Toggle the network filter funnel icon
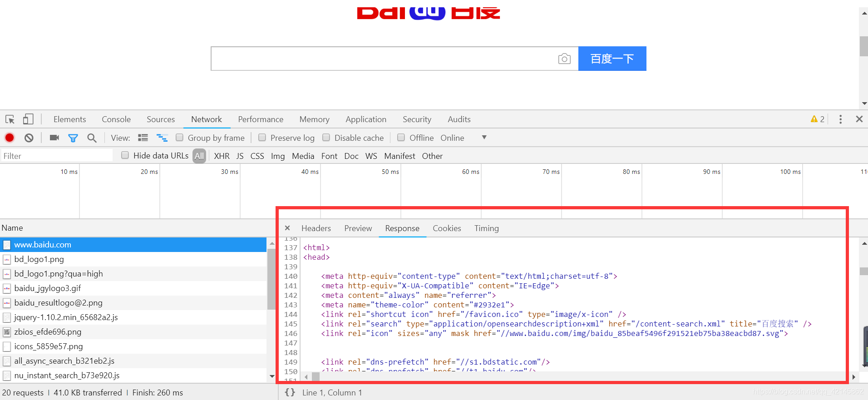The height and width of the screenshot is (400, 868). [x=73, y=138]
